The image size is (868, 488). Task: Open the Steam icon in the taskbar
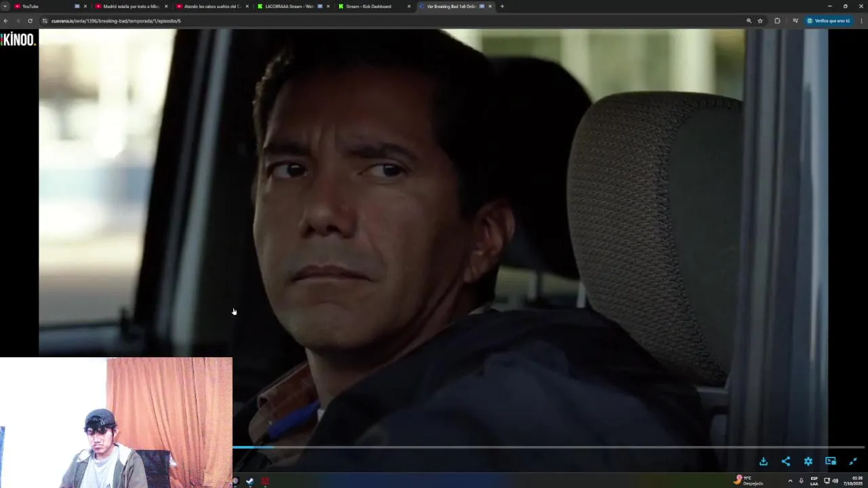(x=250, y=481)
